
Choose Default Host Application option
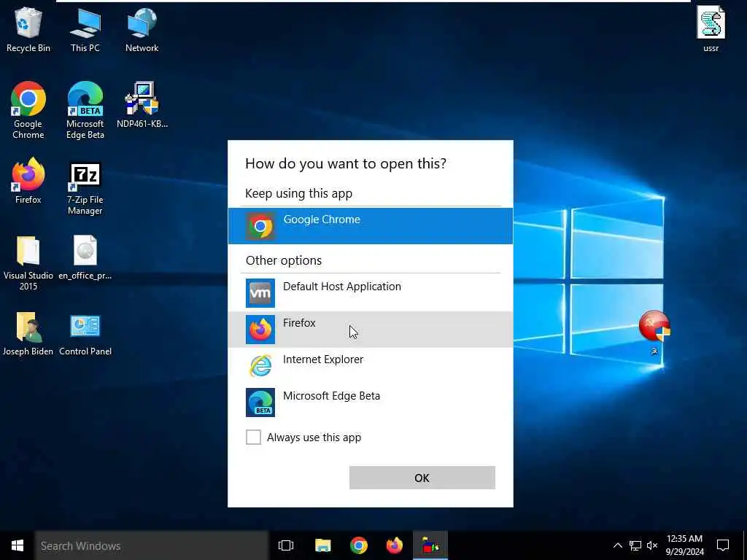(370, 293)
